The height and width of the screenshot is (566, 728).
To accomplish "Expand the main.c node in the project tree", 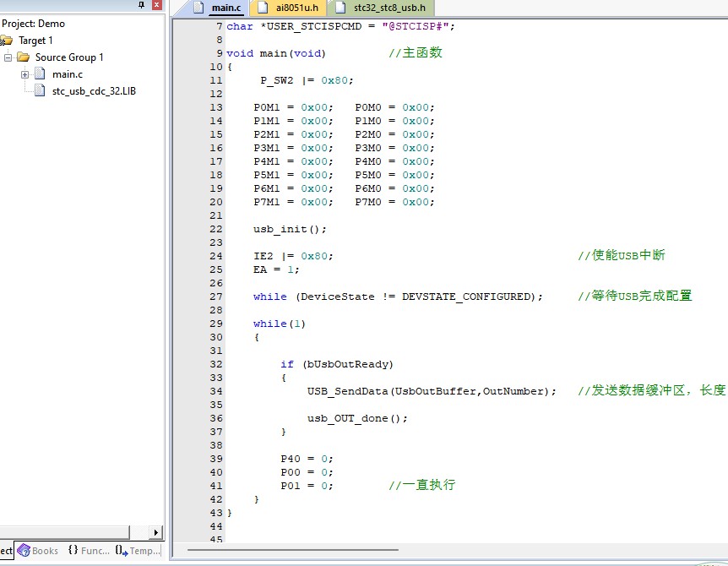I will pos(24,74).
